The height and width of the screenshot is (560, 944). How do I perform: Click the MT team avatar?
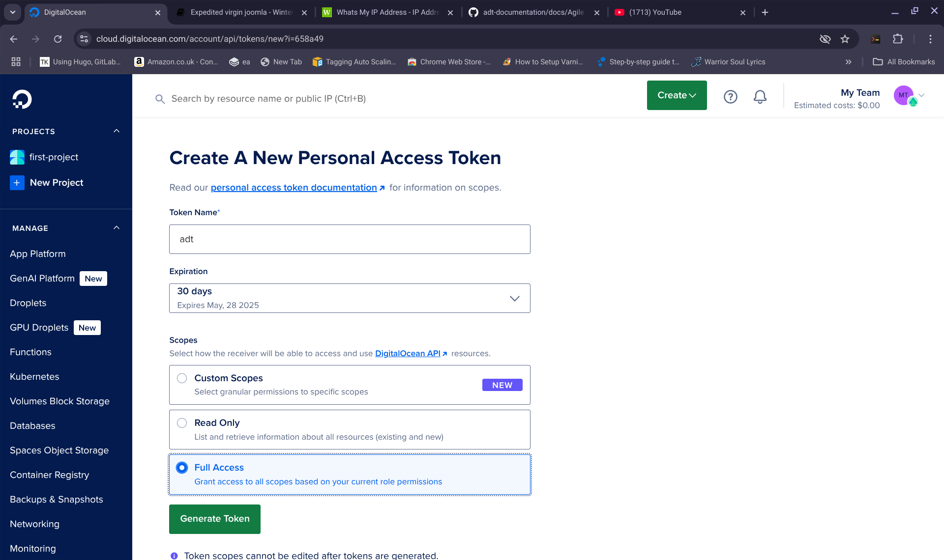point(904,95)
